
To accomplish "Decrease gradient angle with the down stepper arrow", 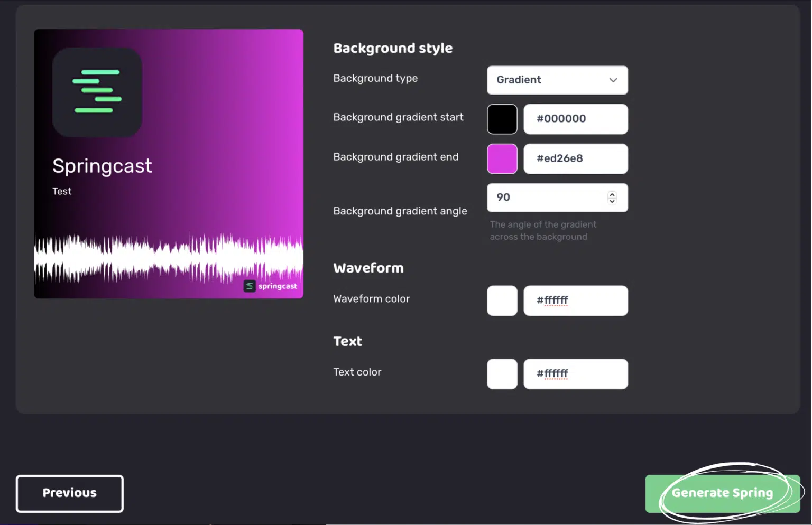I will [x=612, y=201].
